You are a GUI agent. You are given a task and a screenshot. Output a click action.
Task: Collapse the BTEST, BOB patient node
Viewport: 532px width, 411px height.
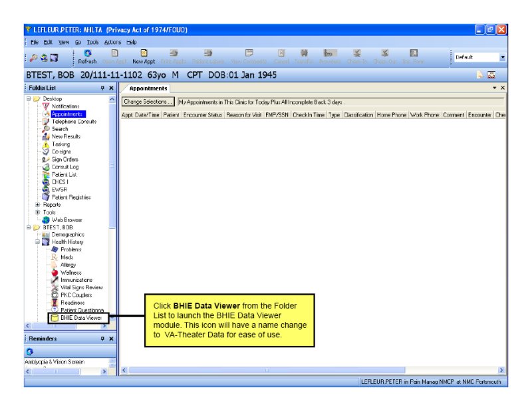29,227
